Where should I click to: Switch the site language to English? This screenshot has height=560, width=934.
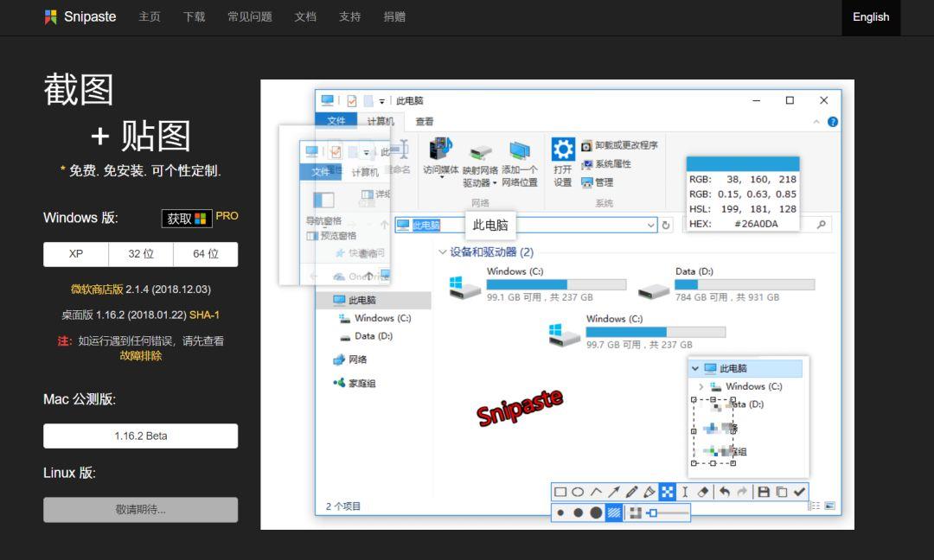871,17
